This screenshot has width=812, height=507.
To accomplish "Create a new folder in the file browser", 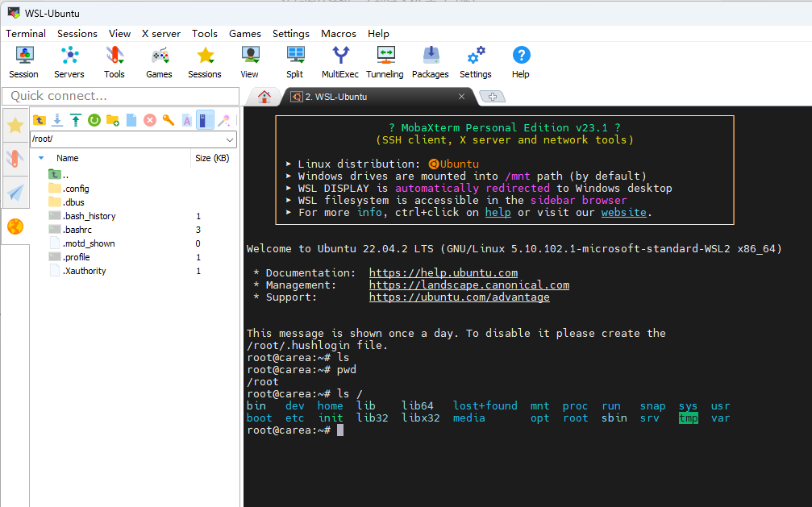I will pyautogui.click(x=113, y=119).
